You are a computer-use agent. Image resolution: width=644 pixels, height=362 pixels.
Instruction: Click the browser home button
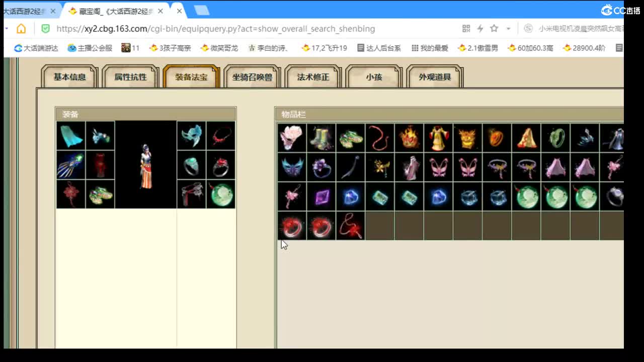[x=21, y=29]
